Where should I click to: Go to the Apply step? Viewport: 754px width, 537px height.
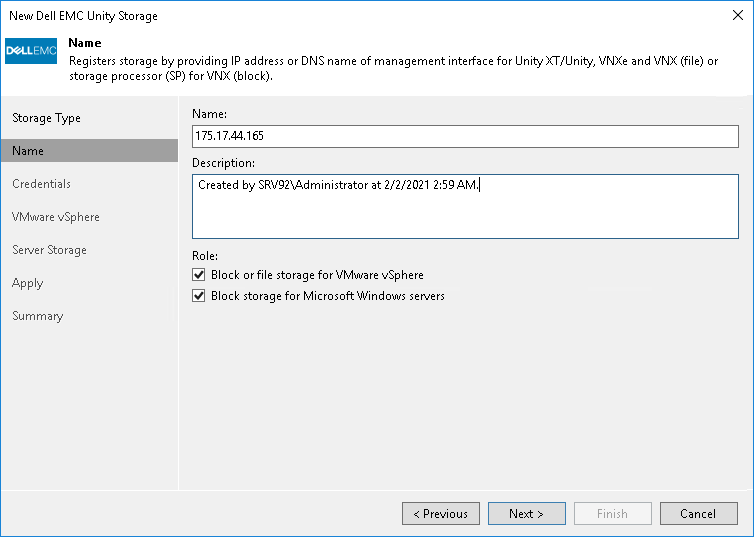pyautogui.click(x=28, y=283)
